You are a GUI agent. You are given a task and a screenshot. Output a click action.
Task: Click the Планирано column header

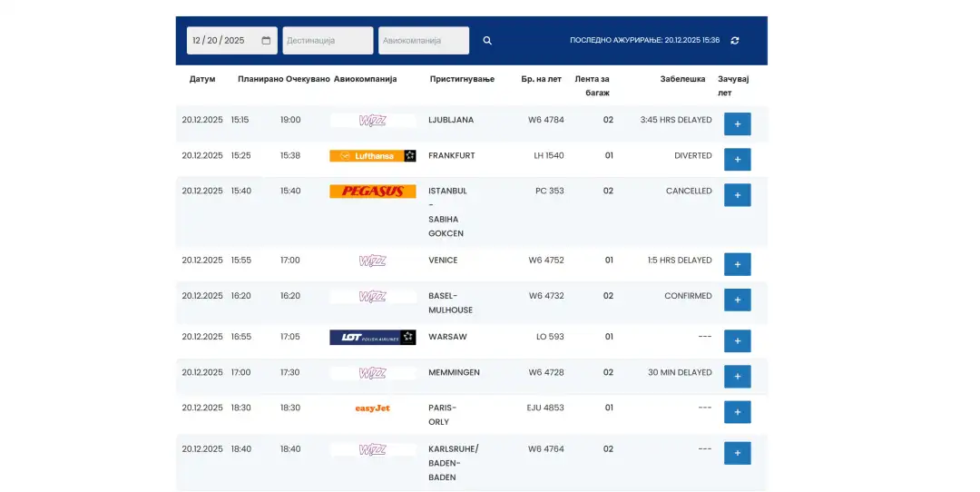coord(260,79)
